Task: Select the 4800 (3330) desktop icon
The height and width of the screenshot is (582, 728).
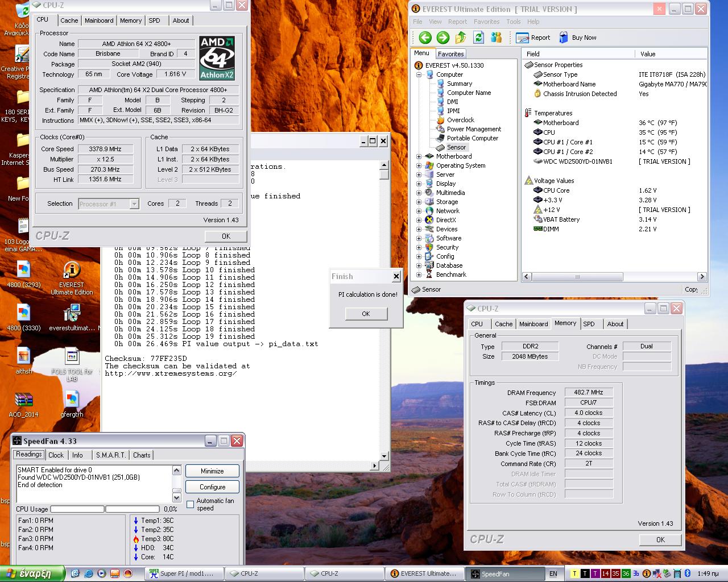Action: point(23,318)
